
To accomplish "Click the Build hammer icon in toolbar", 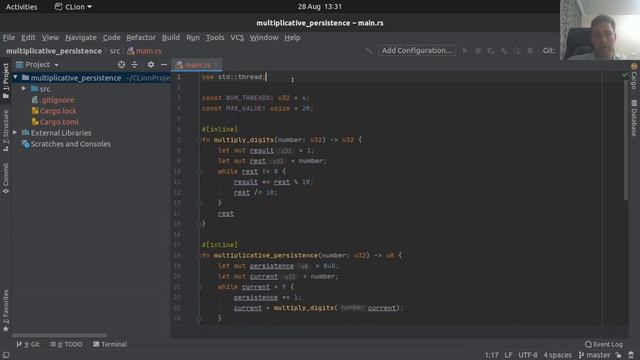I will [x=369, y=51].
